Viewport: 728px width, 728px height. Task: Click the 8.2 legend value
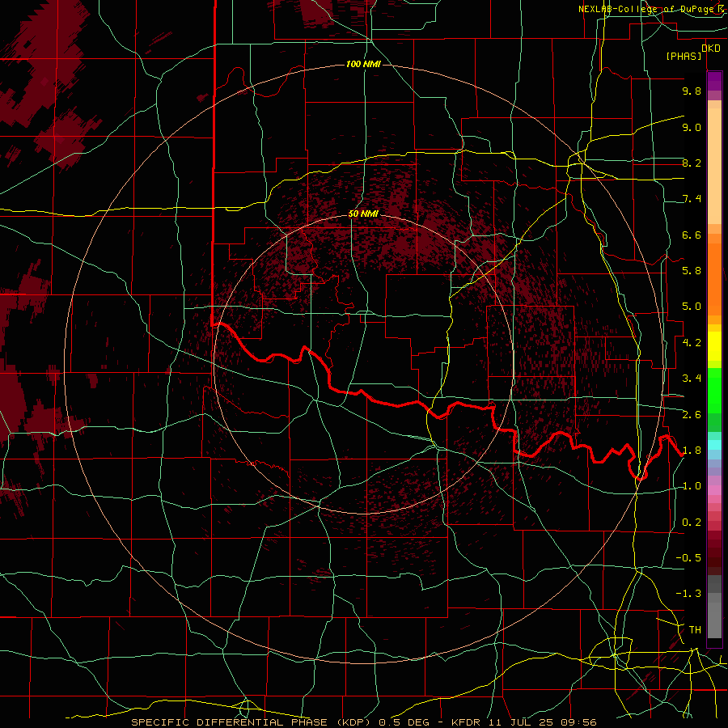coord(692,163)
